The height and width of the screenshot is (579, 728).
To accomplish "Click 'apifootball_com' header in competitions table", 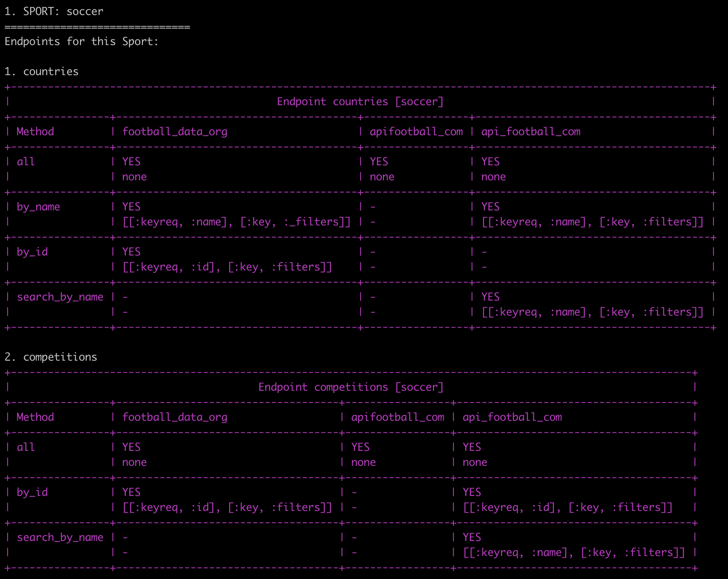I will pos(398,417).
